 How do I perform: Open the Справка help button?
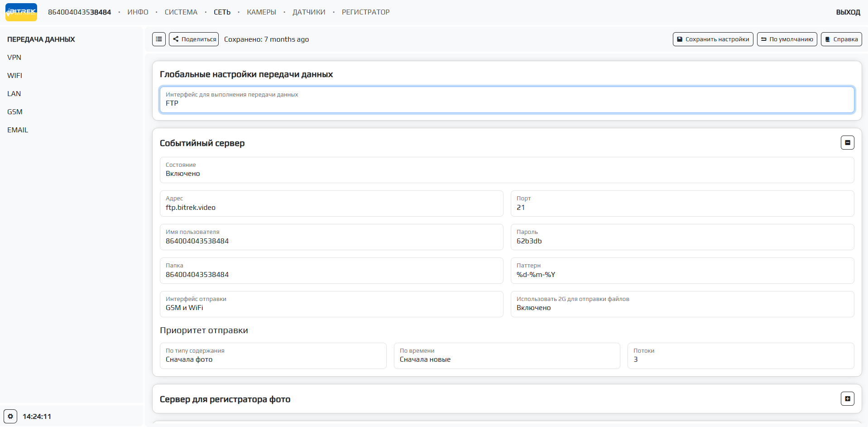click(841, 39)
